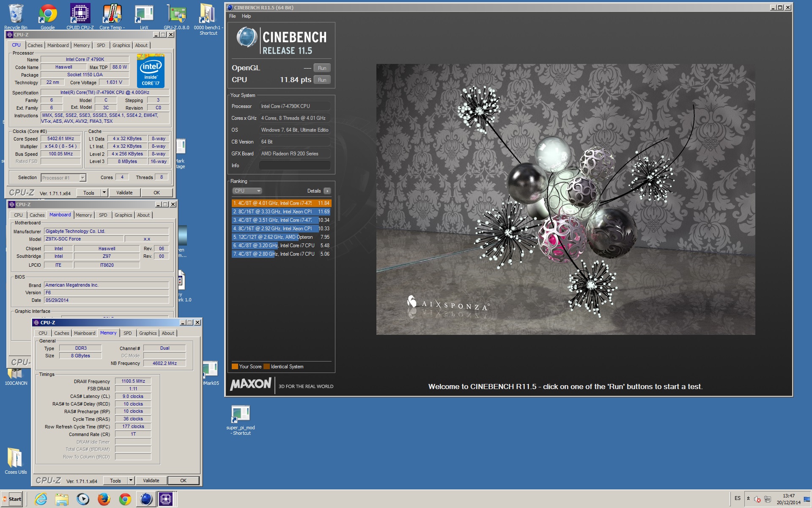
Task: Open CPUID CPU-Z desktop shortcut
Action: 80,16
